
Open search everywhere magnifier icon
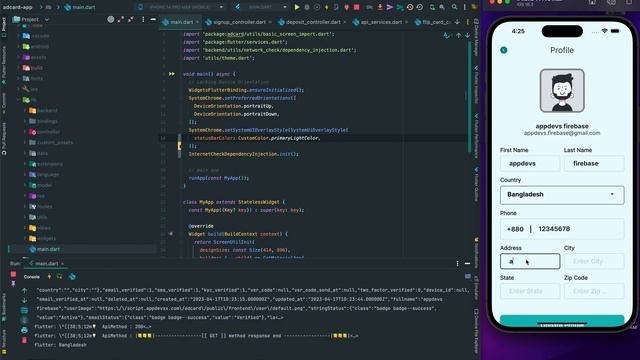pyautogui.click(x=454, y=7)
